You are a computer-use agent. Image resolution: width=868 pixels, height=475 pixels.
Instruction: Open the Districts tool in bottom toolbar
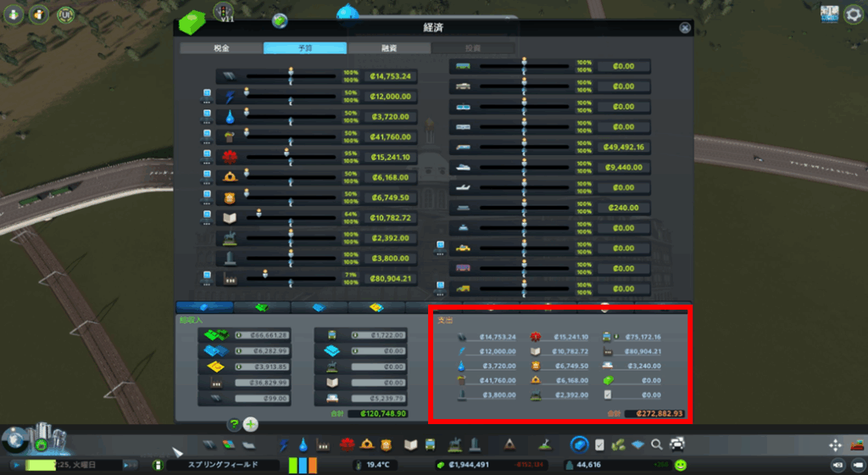248,444
